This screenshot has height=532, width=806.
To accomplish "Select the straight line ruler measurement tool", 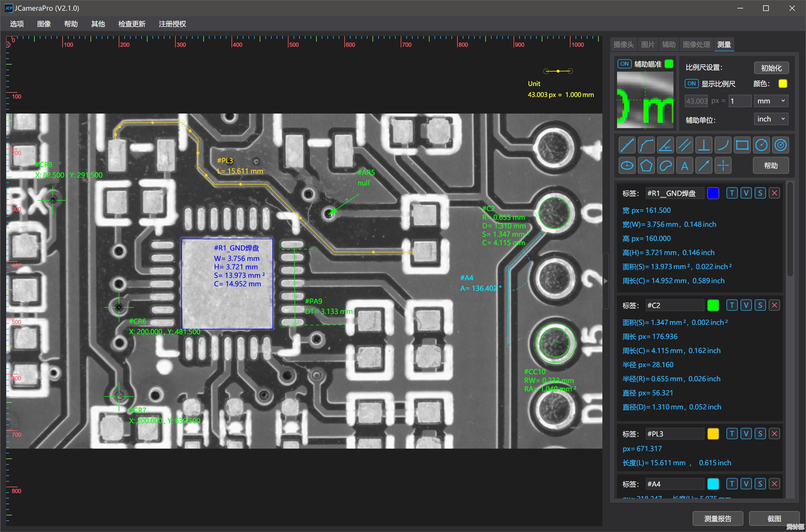I will tap(627, 146).
